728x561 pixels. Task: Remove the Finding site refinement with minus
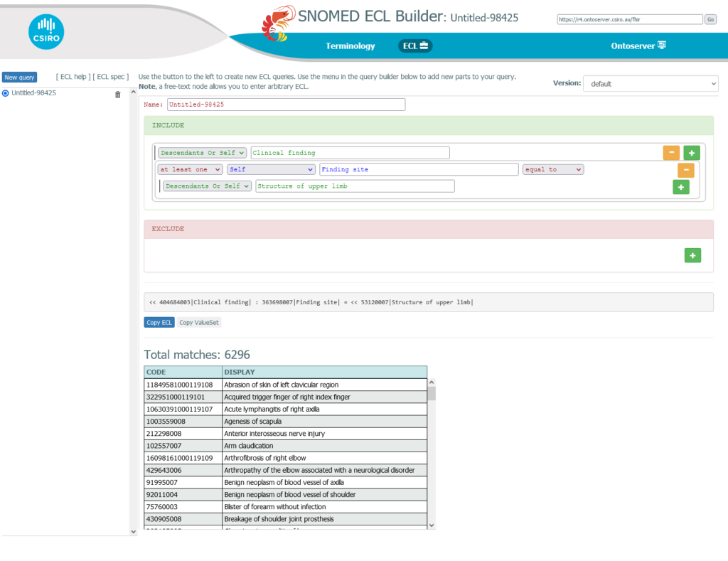pos(686,170)
